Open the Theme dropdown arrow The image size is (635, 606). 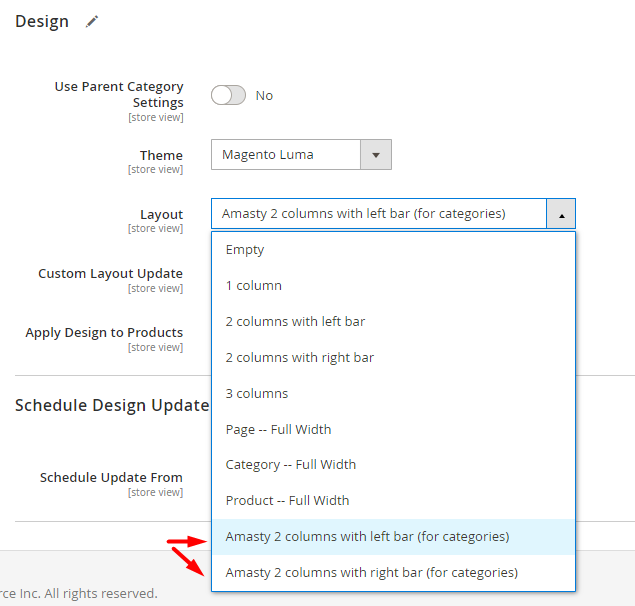376,155
